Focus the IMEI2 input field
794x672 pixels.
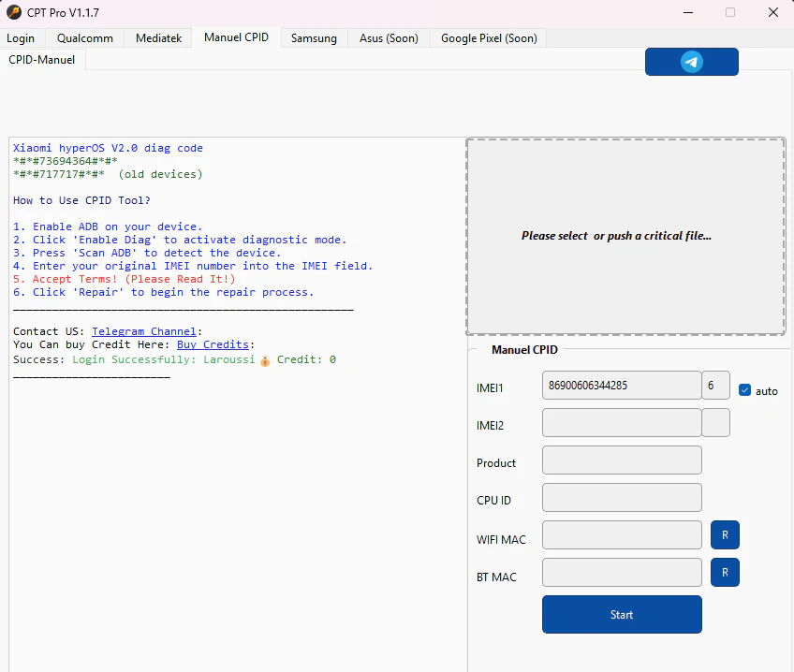pyautogui.click(x=622, y=422)
